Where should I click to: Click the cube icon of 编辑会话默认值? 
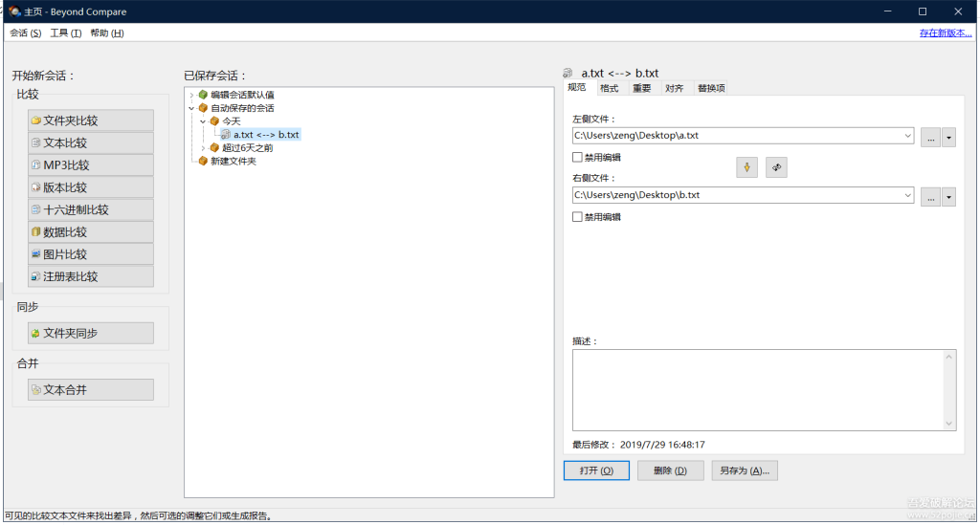[x=203, y=95]
